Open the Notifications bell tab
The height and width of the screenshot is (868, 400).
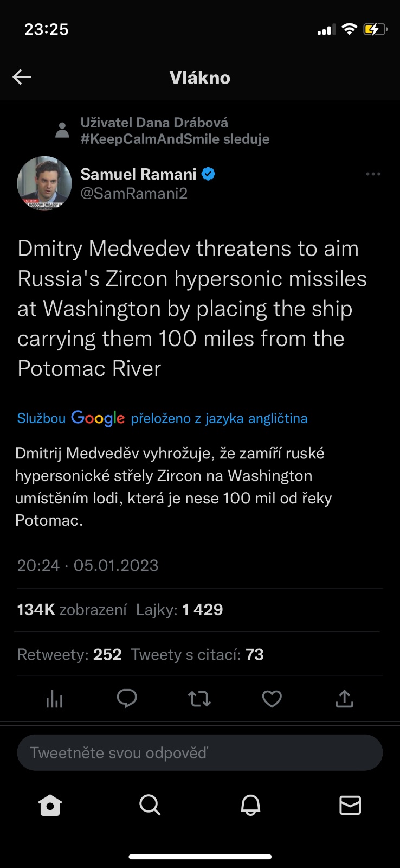250,806
